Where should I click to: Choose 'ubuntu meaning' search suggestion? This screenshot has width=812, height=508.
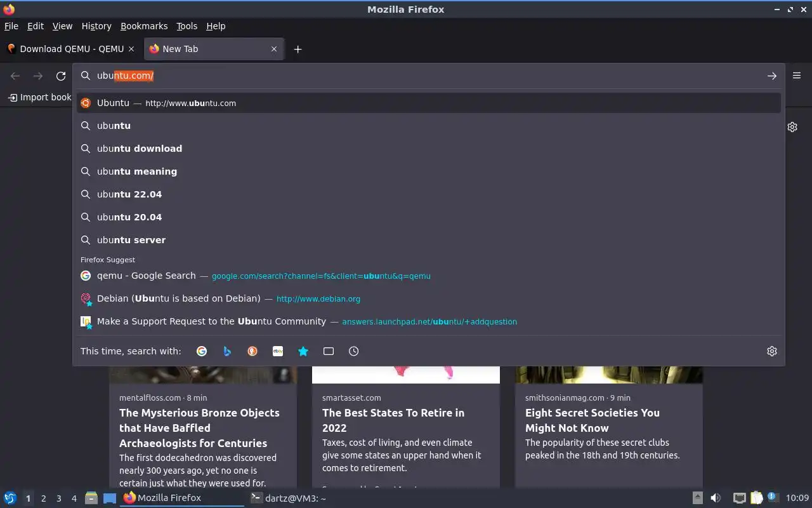point(429,171)
